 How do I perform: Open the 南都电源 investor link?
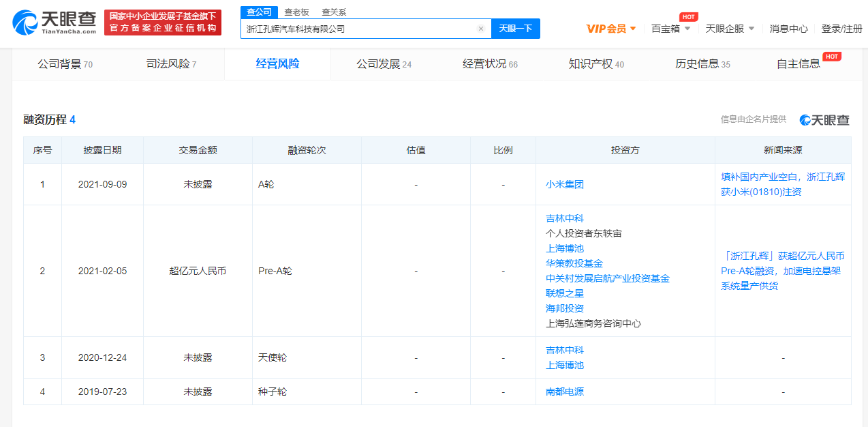click(564, 392)
